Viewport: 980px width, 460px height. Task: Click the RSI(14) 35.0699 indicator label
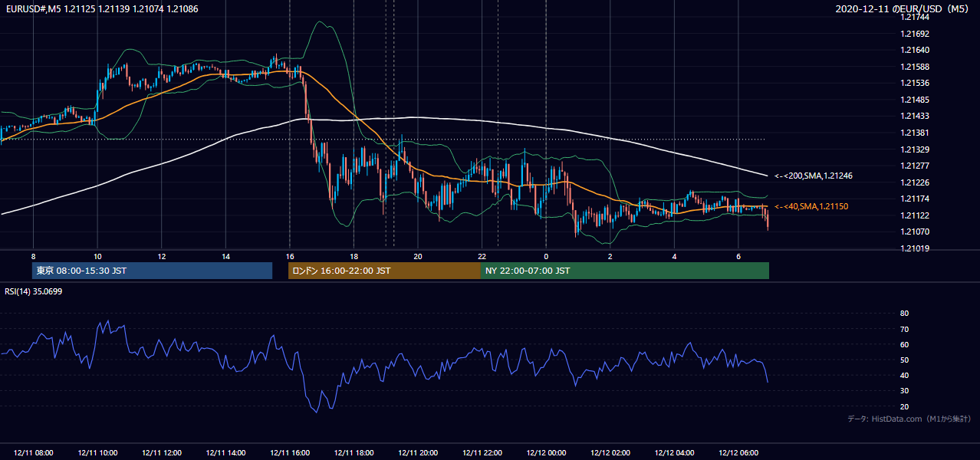tap(34, 291)
